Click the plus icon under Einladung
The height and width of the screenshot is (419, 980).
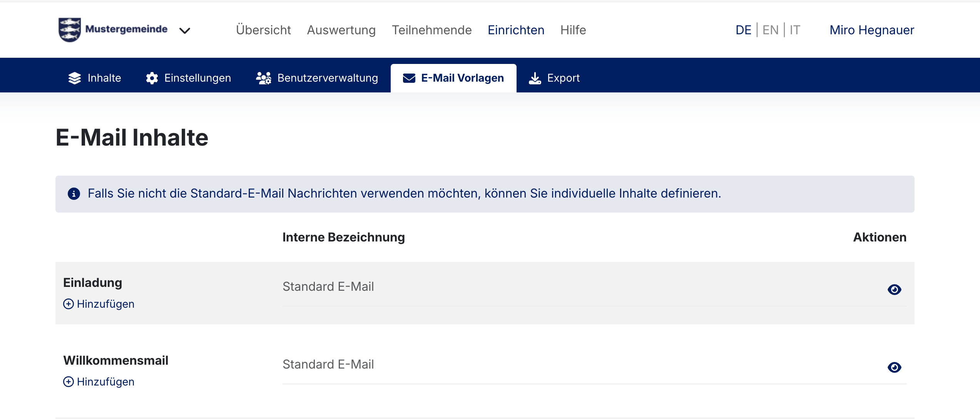pos(69,304)
